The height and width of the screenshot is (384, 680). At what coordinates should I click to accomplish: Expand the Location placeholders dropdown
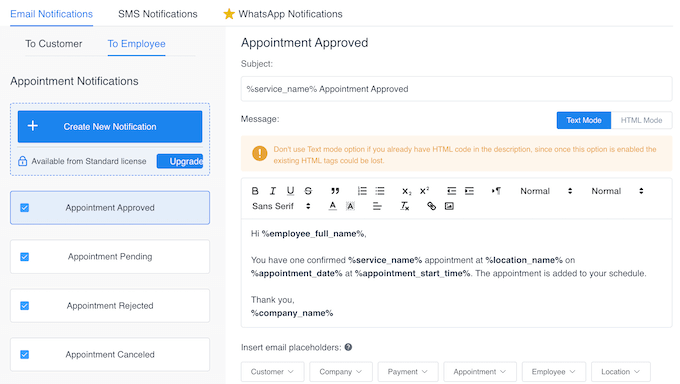click(x=621, y=372)
